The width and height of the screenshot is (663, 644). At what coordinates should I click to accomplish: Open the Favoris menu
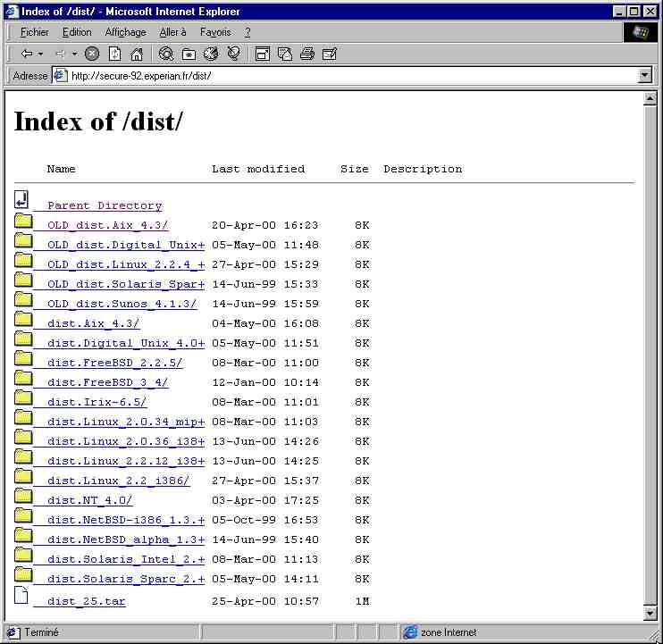point(215,32)
